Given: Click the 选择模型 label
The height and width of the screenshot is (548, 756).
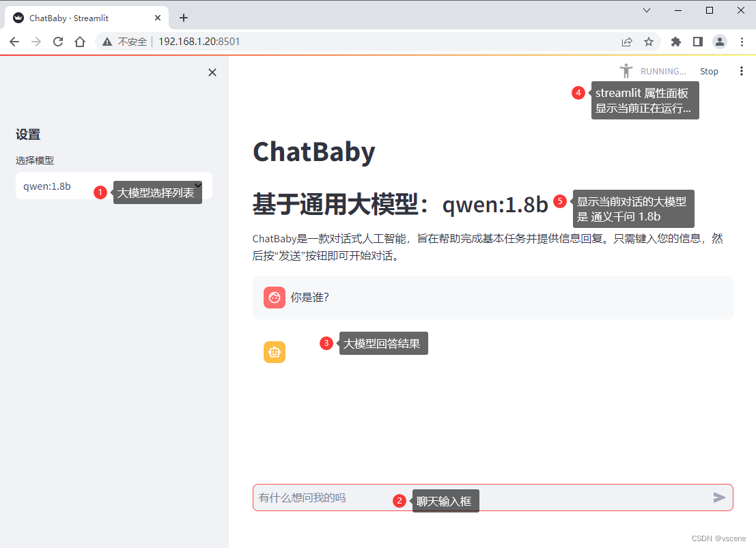Looking at the screenshot, I should click(x=35, y=160).
